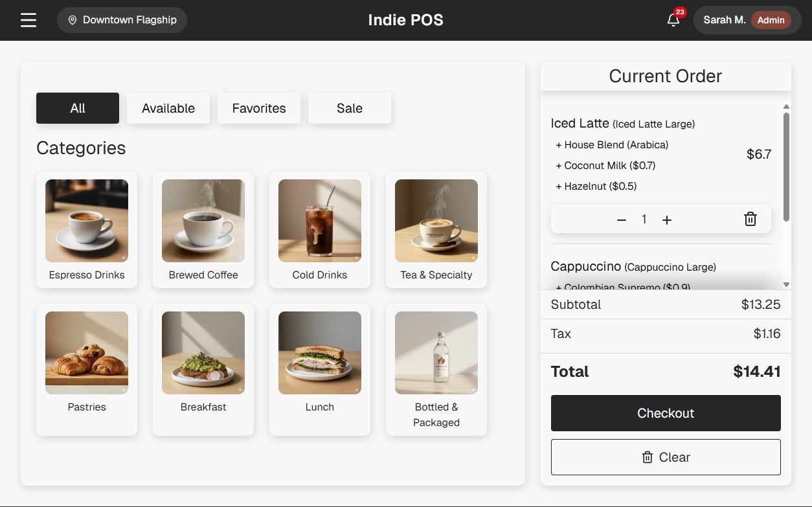Open the Sarah M. Admin user menu
Viewport: 812px width, 507px height.
point(747,20)
